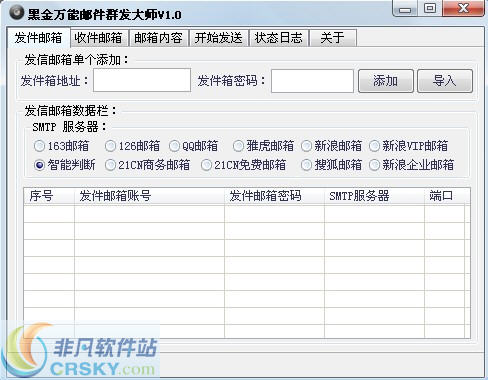The width and height of the screenshot is (488, 380).
Task: Click the 发件箱地址 input field
Action: pos(142,80)
